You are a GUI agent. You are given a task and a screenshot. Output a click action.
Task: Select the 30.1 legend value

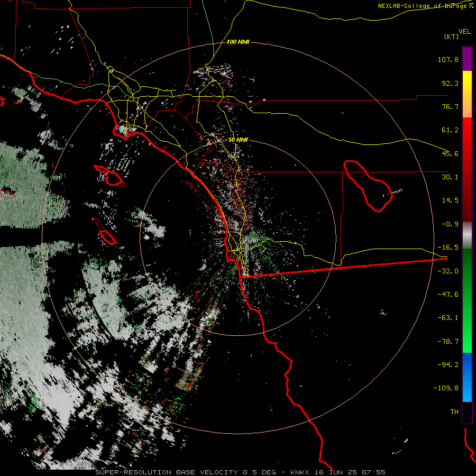(x=450, y=177)
